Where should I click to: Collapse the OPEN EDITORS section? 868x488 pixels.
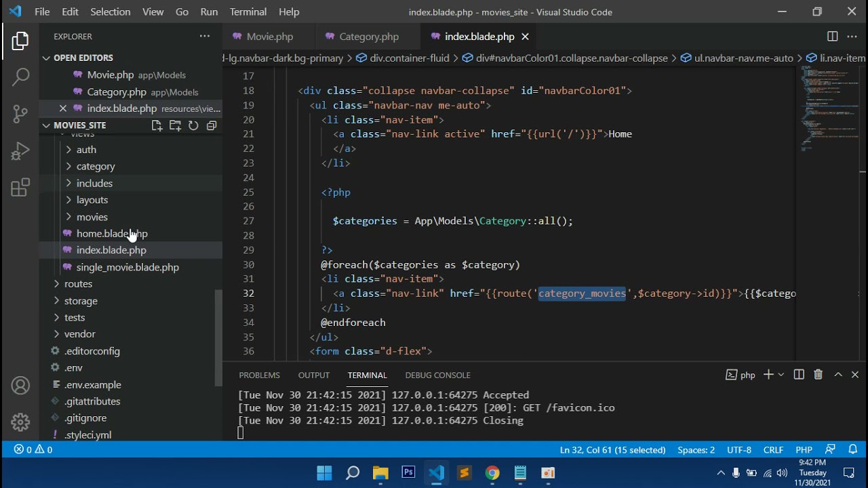point(83,58)
